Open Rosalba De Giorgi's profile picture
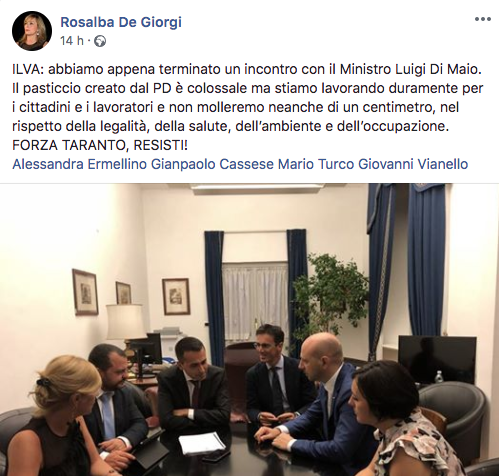 click(32, 31)
